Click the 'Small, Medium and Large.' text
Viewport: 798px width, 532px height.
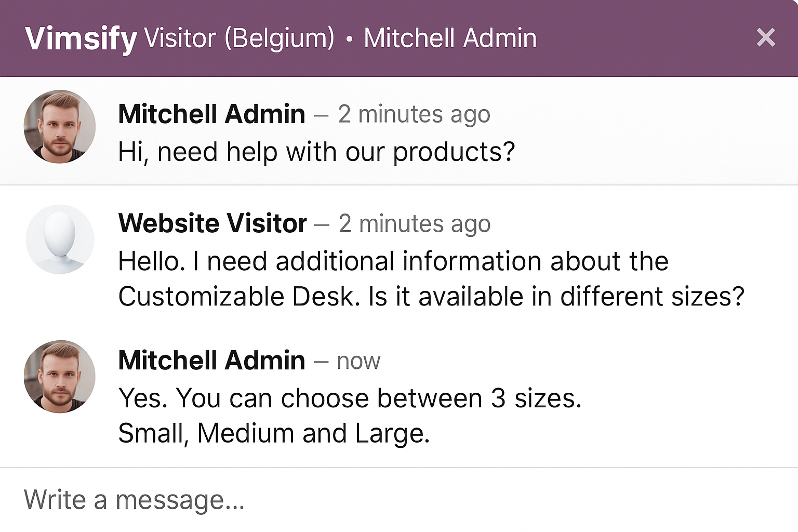[274, 433]
